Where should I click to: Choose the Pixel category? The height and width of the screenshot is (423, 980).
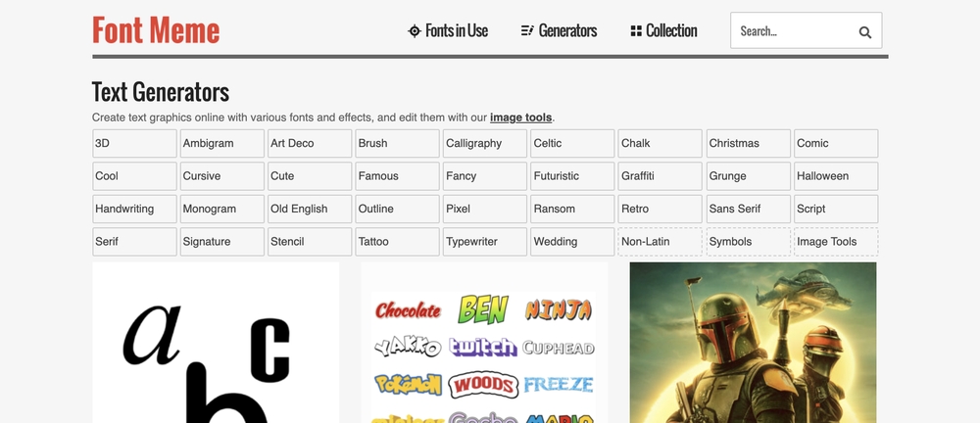pyautogui.click(x=485, y=209)
